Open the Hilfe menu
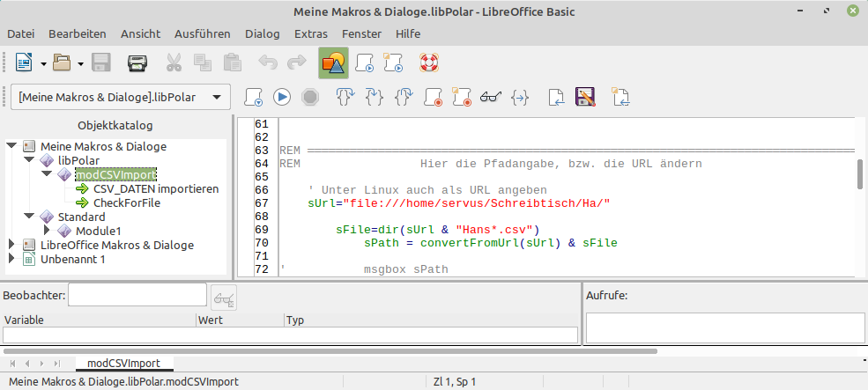868x390 pixels. tap(408, 33)
